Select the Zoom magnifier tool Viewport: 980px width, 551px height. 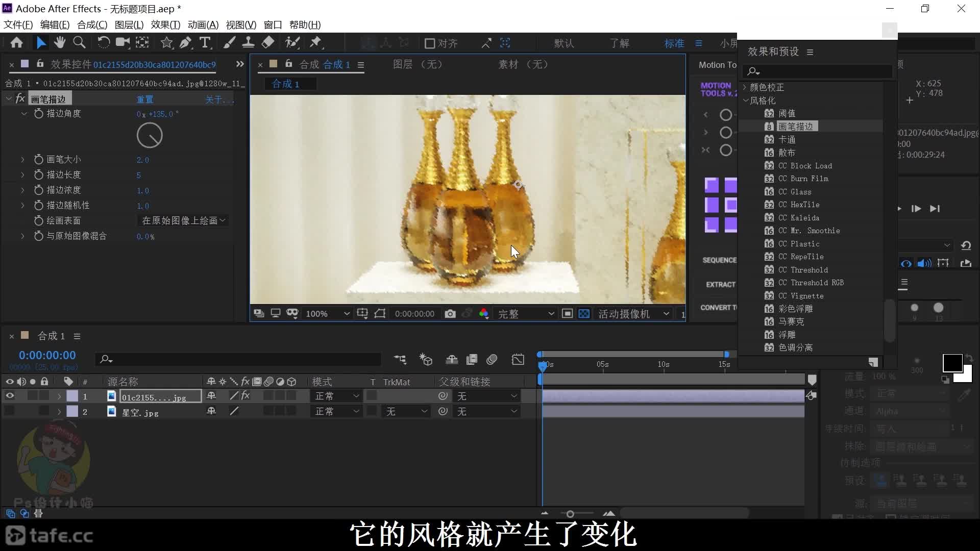(79, 43)
